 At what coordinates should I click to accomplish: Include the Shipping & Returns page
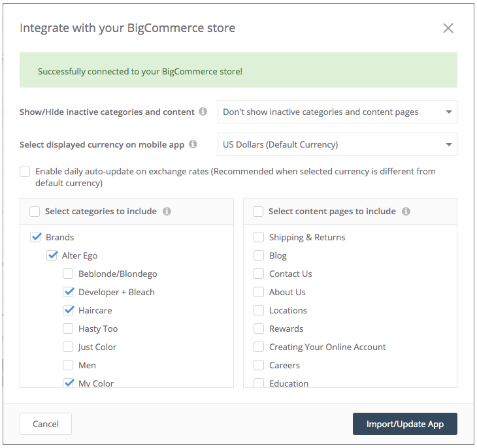click(x=259, y=237)
